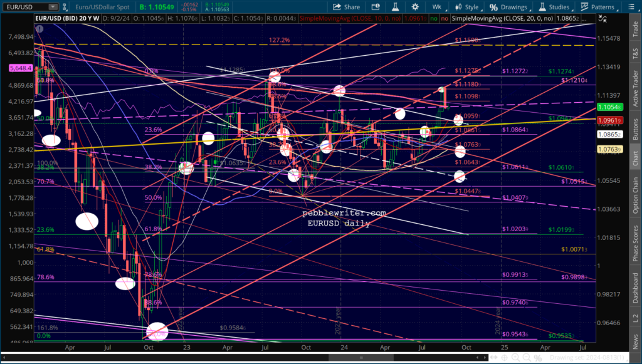642x364 pixels.
Task: Click the $0.9584 grey price label
Action: tap(233, 328)
